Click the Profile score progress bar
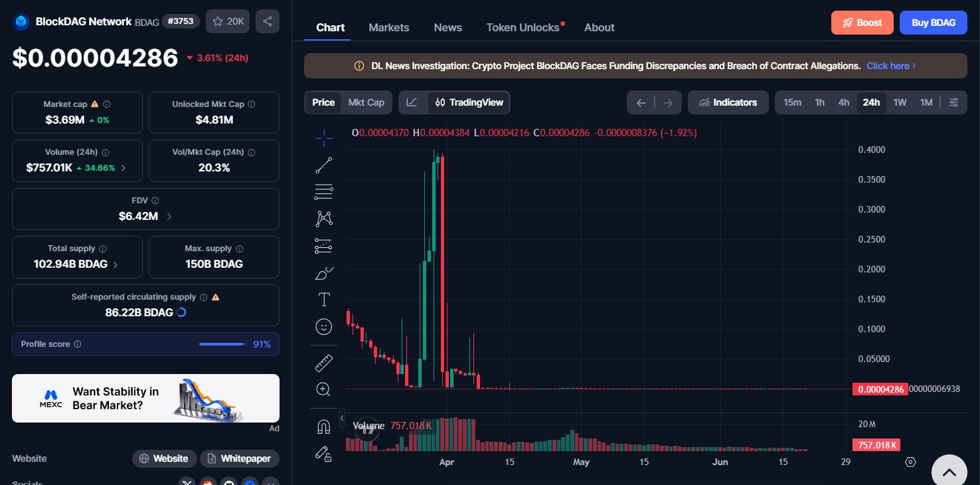This screenshot has height=485, width=980. [x=222, y=344]
